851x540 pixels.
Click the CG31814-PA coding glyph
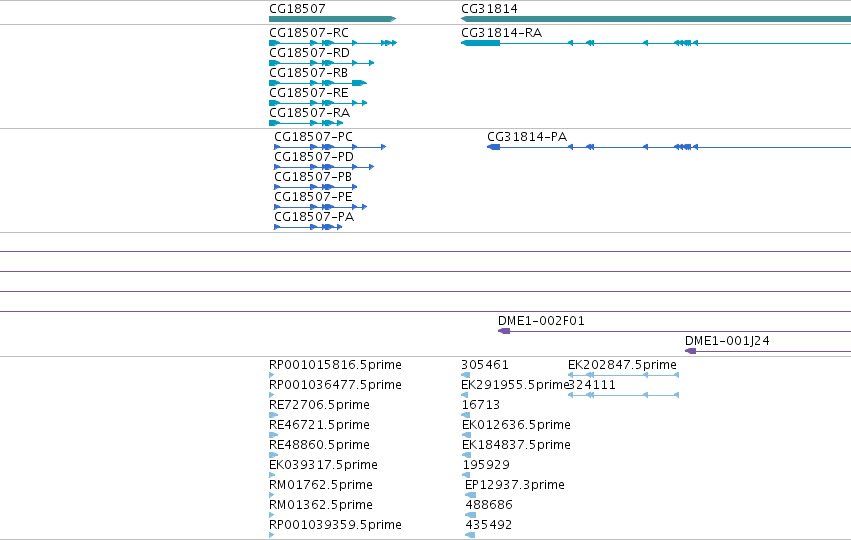669,147
